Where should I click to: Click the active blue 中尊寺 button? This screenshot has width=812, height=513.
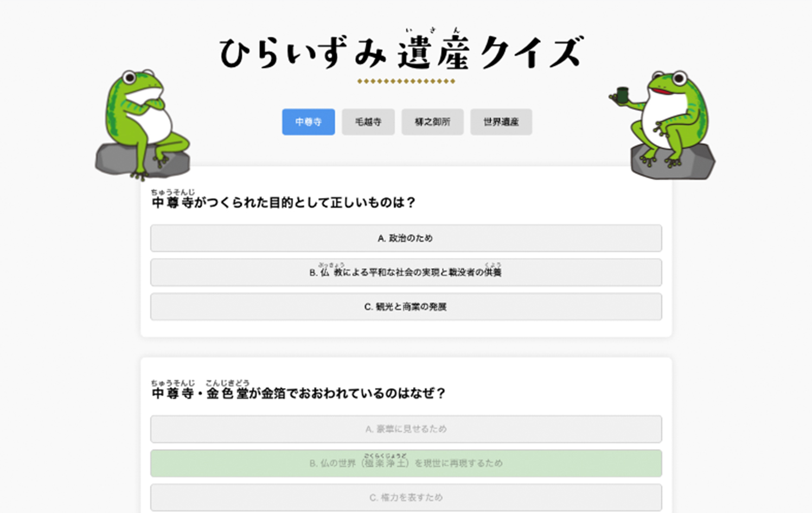tap(308, 122)
